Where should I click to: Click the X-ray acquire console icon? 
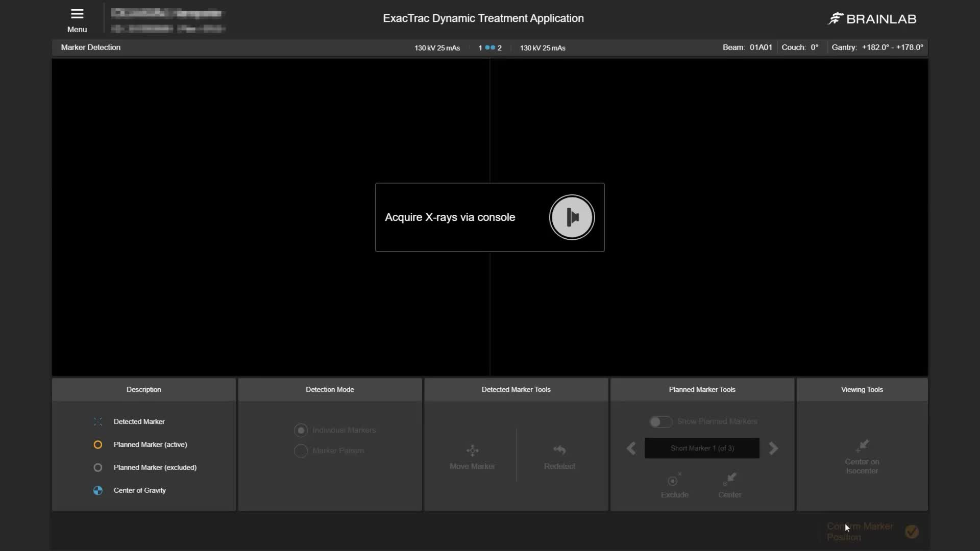click(572, 217)
